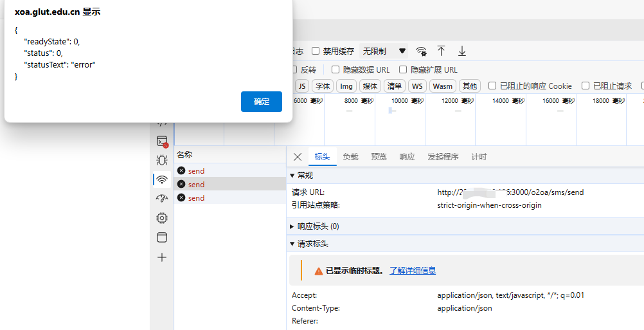
Task: Filter requests by WS type
Action: click(417, 86)
